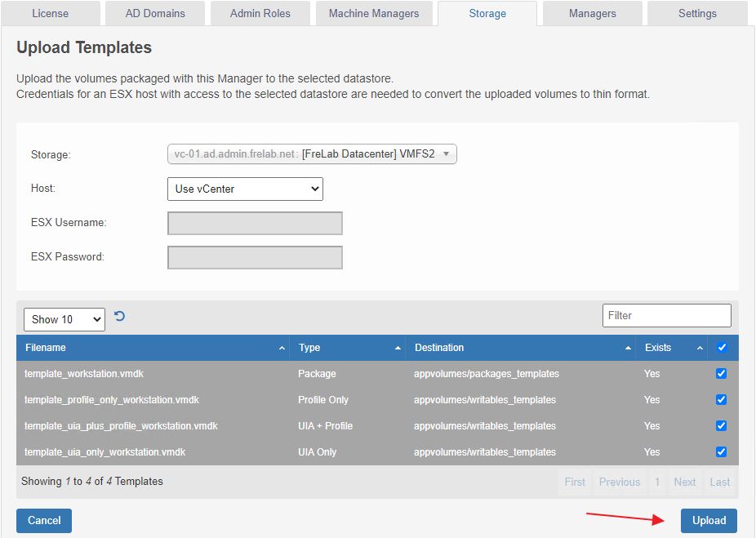Uncheck template_profile_only_workstation.vmdk checkbox
The width and height of the screenshot is (756, 538).
[721, 400]
